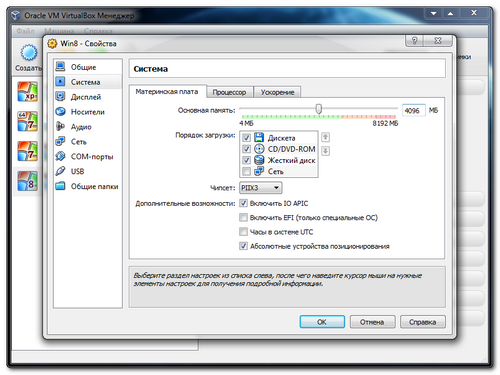Open the Общие settings category

coord(84,67)
